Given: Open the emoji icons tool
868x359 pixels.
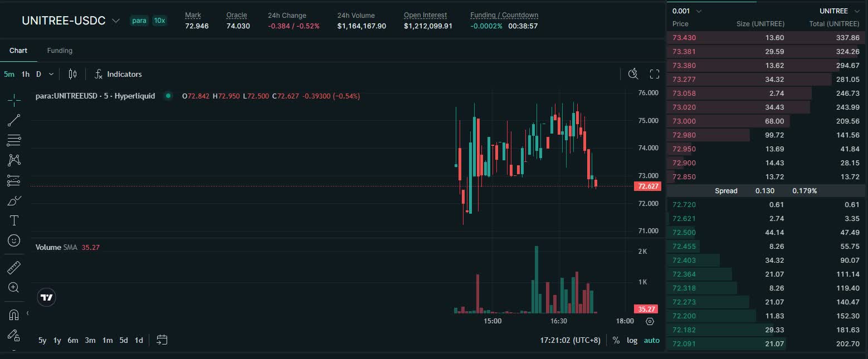Looking at the screenshot, I should (14, 240).
